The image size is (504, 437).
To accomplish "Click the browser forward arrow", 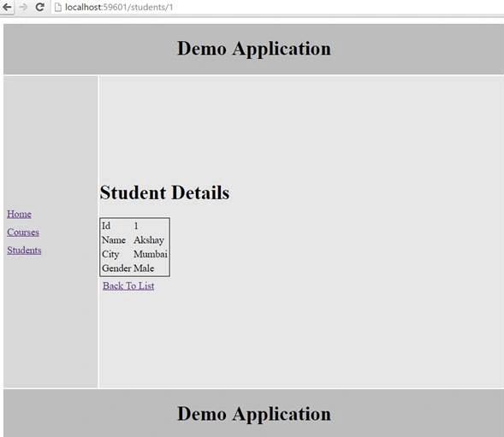I will click(x=23, y=7).
